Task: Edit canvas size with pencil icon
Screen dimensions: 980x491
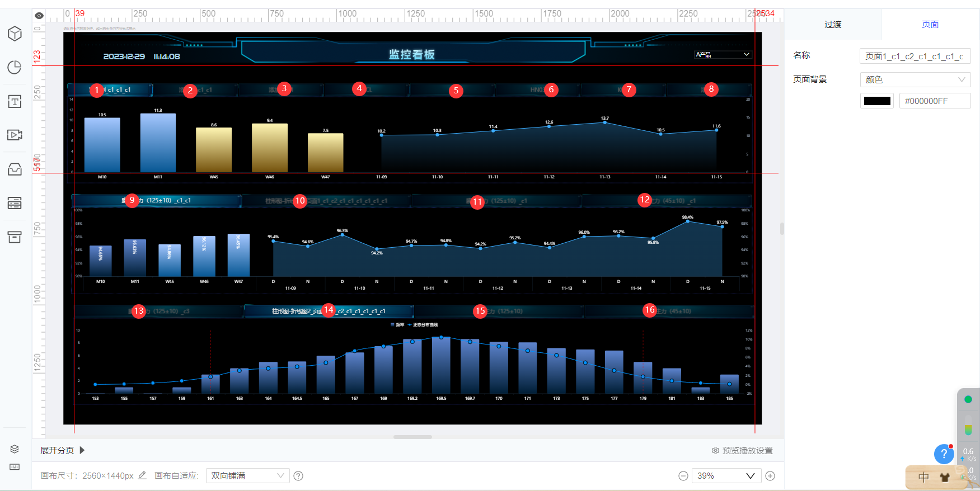Action: pos(142,475)
